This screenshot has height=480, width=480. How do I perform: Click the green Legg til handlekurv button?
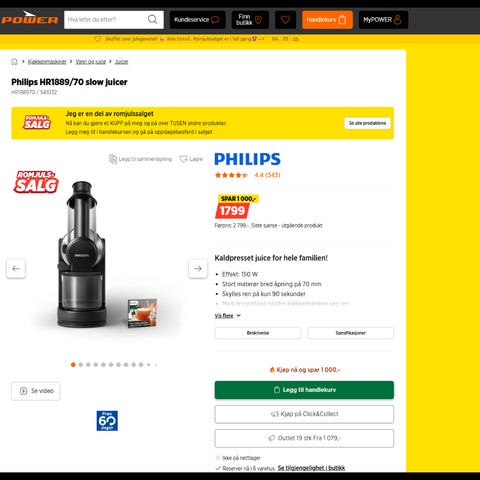click(304, 390)
